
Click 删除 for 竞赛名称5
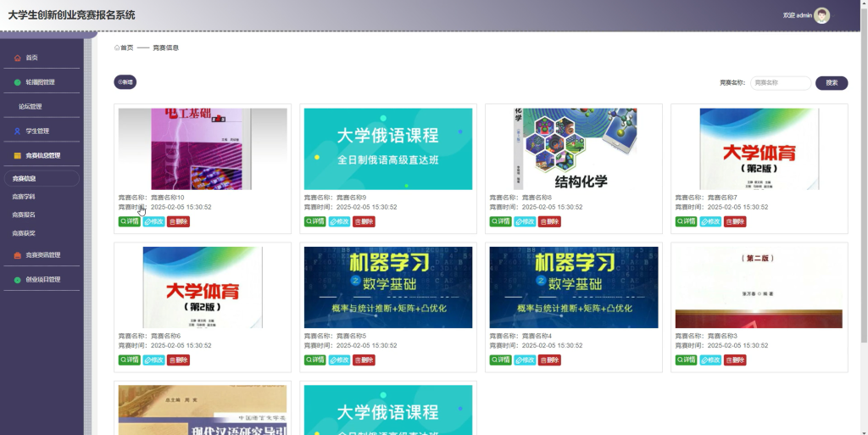tap(364, 360)
